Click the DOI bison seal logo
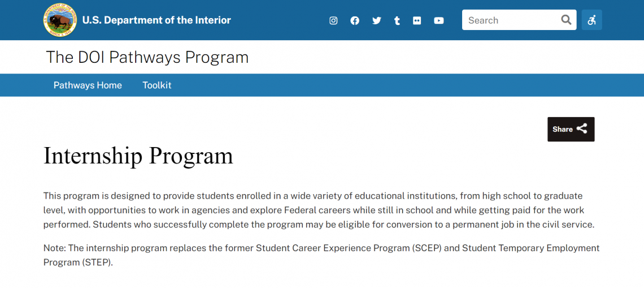This screenshot has width=644, height=288. coord(60,20)
